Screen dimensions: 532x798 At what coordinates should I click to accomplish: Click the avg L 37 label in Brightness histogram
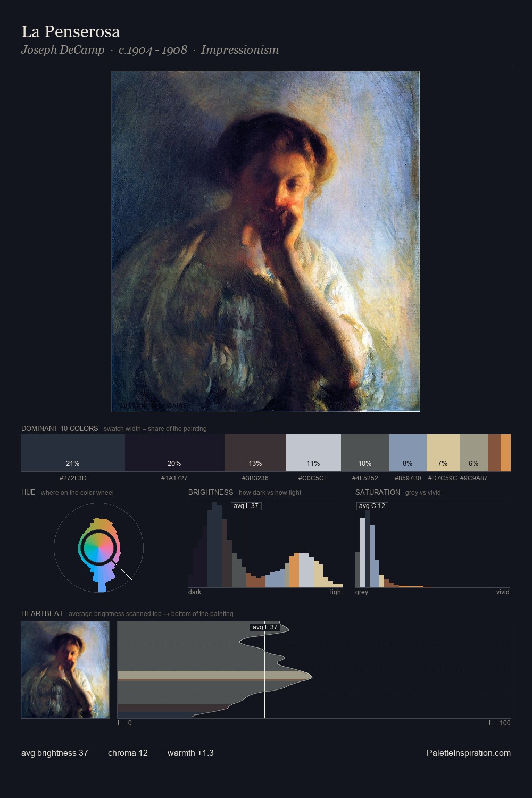click(246, 506)
